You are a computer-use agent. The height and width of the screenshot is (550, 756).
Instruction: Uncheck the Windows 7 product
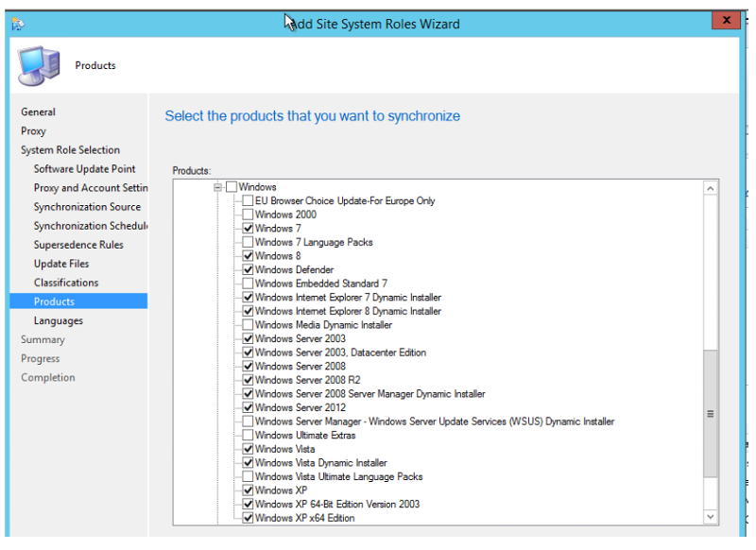pyautogui.click(x=248, y=228)
